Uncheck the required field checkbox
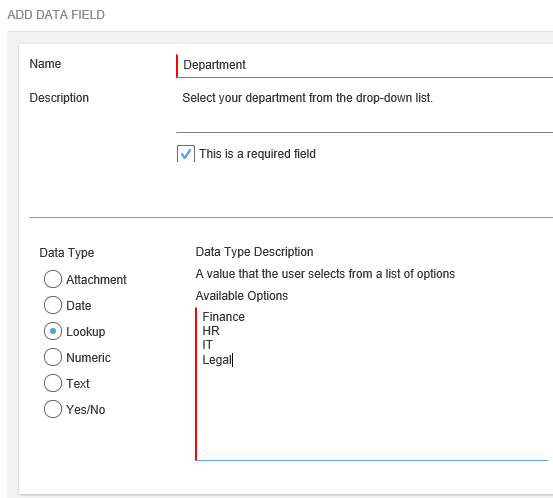Viewport: 553px width, 498px height. [186, 154]
